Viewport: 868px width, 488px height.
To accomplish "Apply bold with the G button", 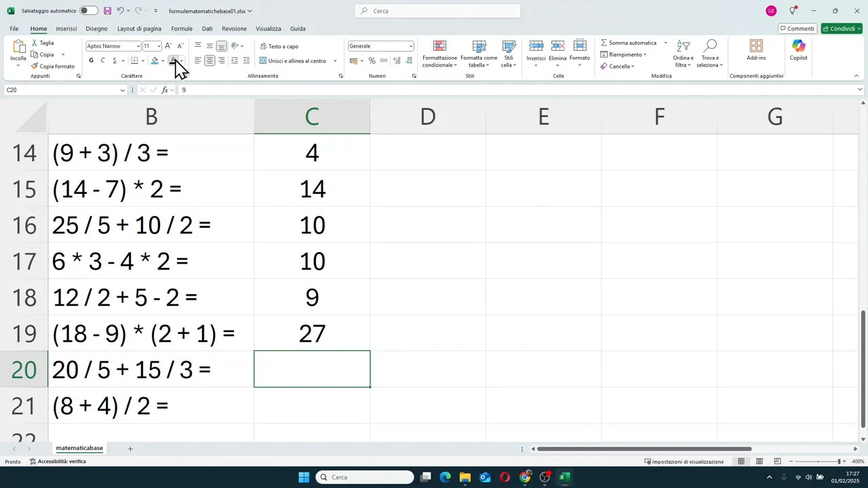I will tap(92, 61).
